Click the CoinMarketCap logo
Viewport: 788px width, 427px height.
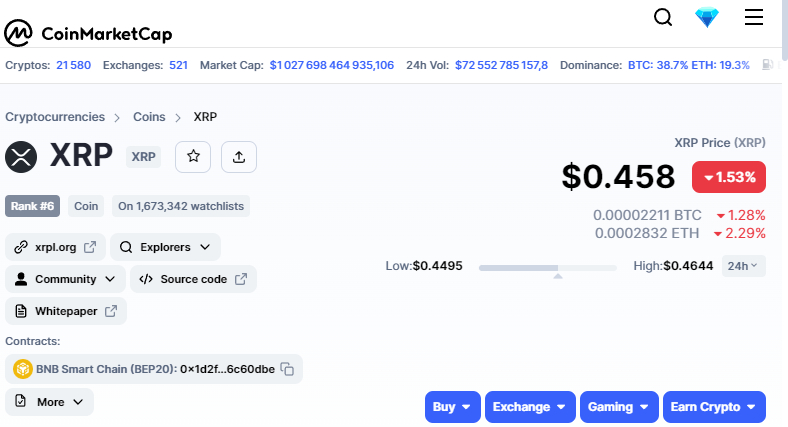point(88,33)
